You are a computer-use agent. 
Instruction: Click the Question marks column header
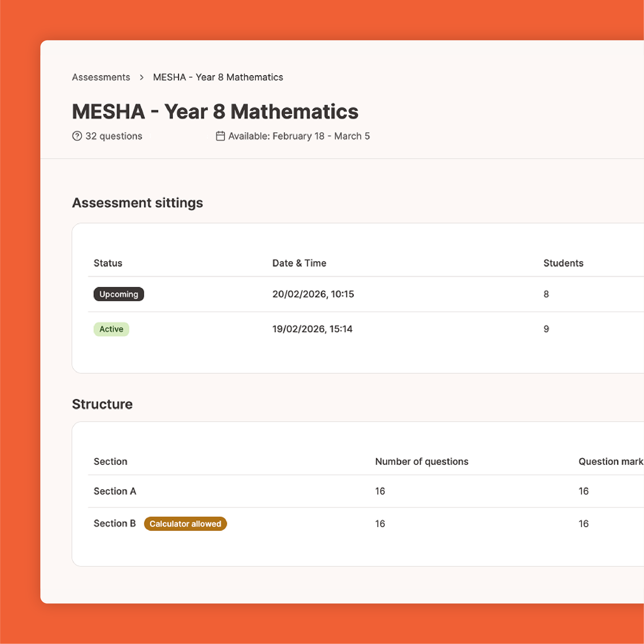(611, 461)
